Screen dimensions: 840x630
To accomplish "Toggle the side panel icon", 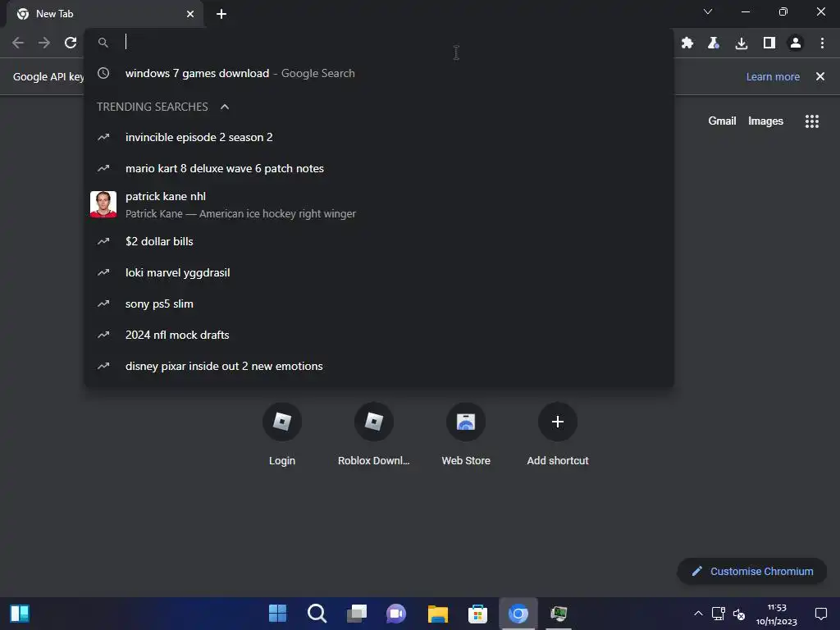I will tap(769, 43).
